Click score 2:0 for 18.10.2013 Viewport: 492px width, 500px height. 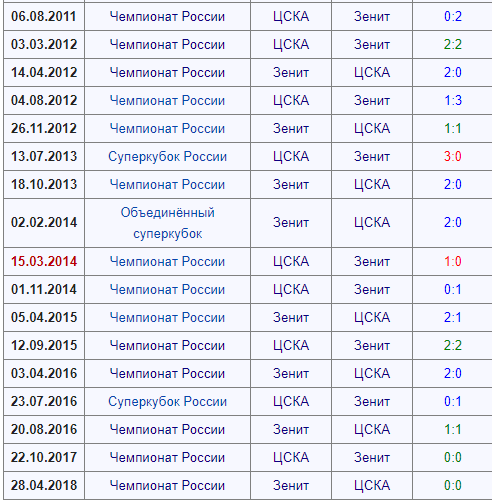click(453, 184)
